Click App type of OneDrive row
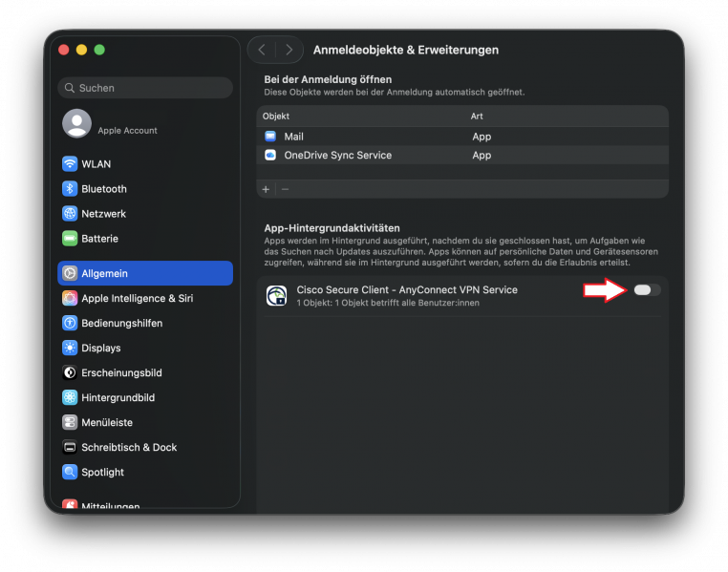728x572 pixels. (x=482, y=155)
